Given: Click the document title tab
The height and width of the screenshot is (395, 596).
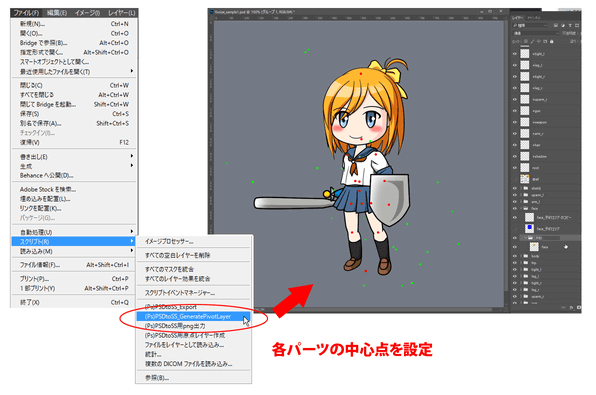Looking at the screenshot, I should (x=254, y=12).
